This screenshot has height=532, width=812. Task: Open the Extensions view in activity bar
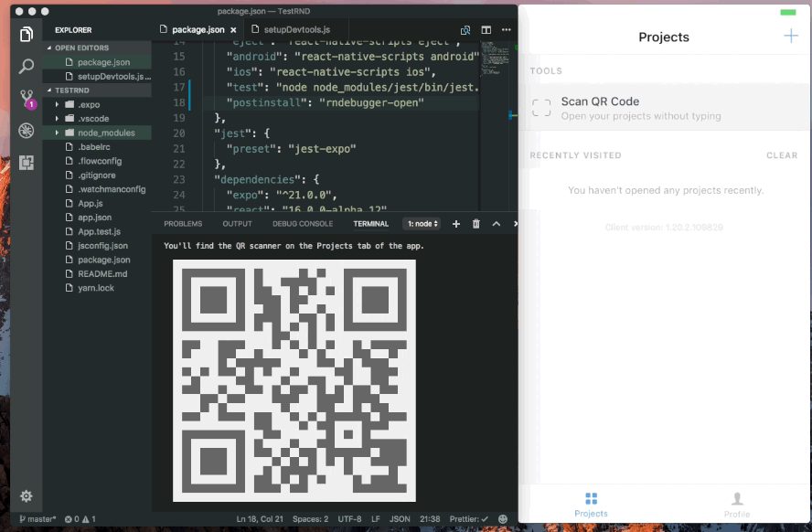point(27,163)
